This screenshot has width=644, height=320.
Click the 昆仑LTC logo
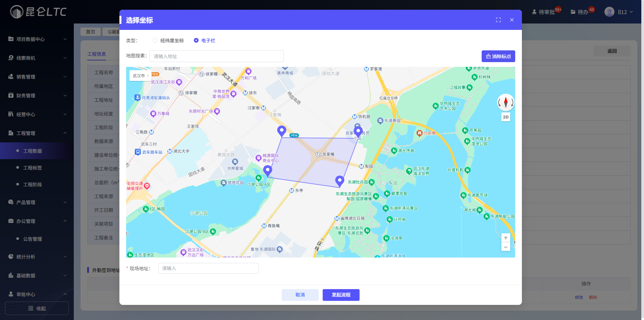click(37, 12)
